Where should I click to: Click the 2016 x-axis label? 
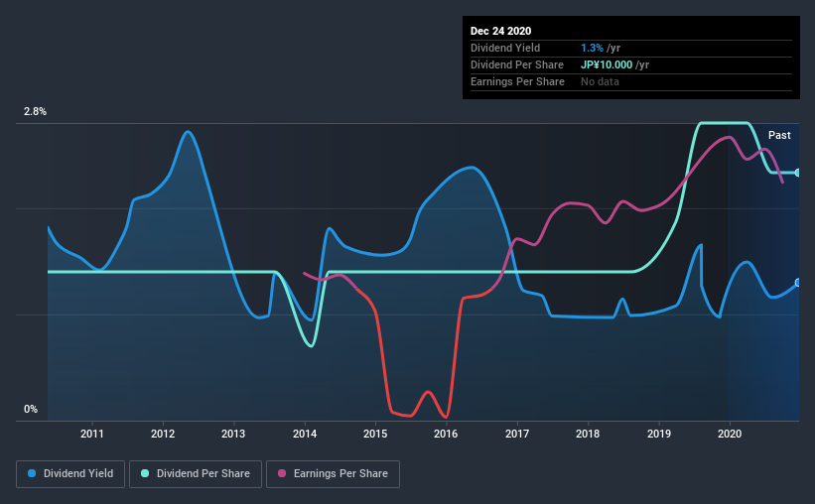446,434
